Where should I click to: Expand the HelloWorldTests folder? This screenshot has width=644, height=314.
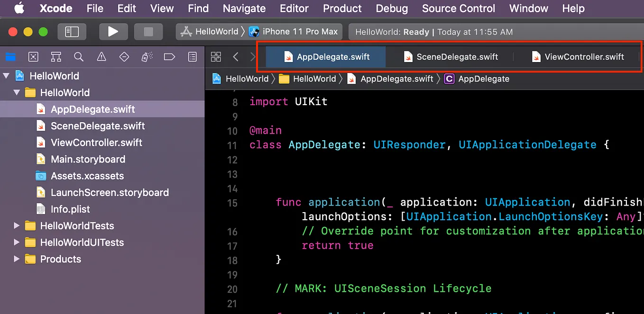[17, 225]
